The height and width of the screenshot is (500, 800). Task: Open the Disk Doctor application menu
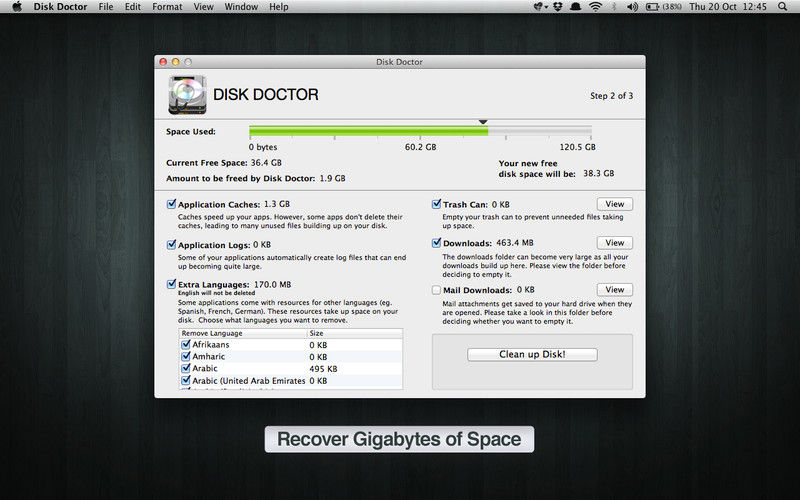[60, 7]
